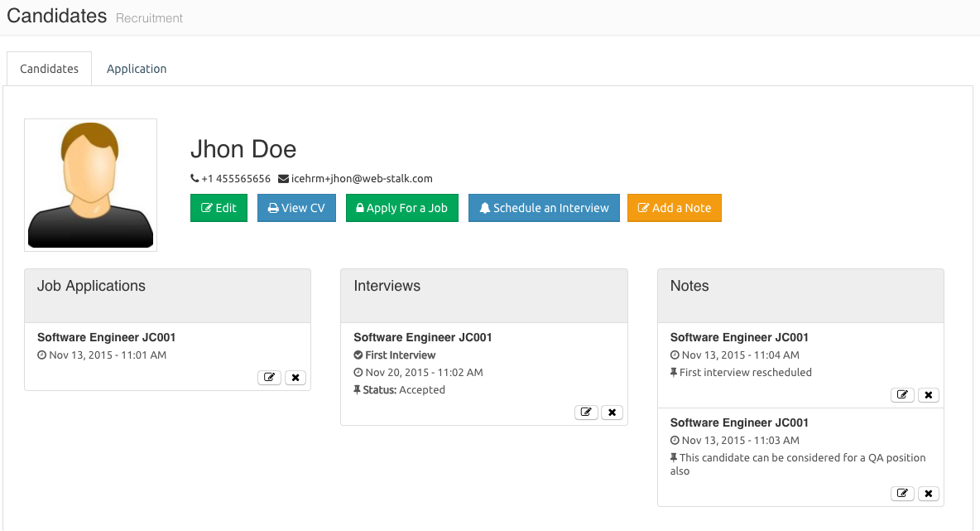
Task: Delete the First Interview entry
Action: (612, 413)
